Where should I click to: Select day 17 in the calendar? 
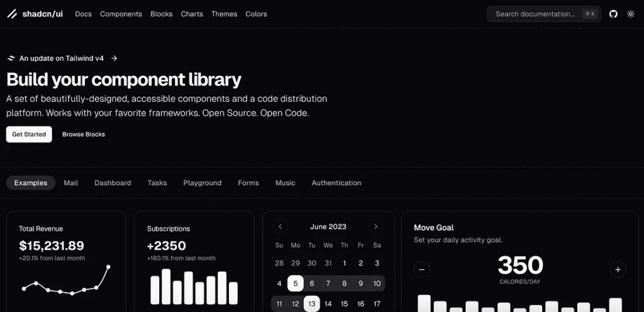[377, 304]
